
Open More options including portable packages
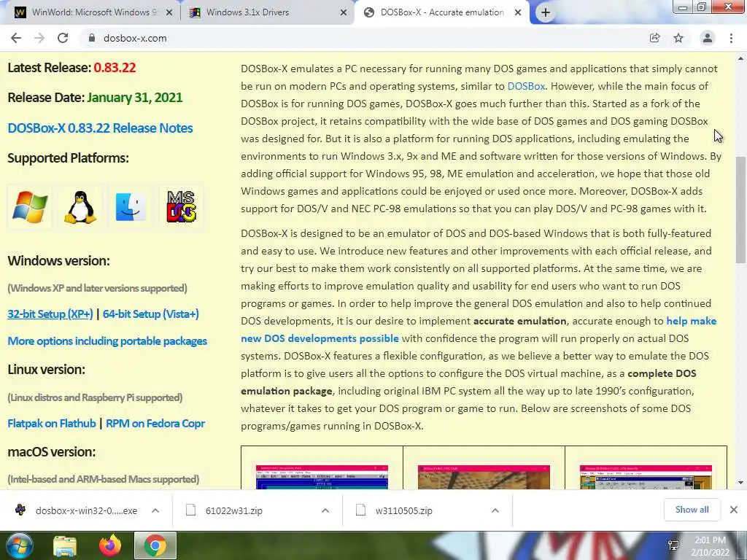107,341
